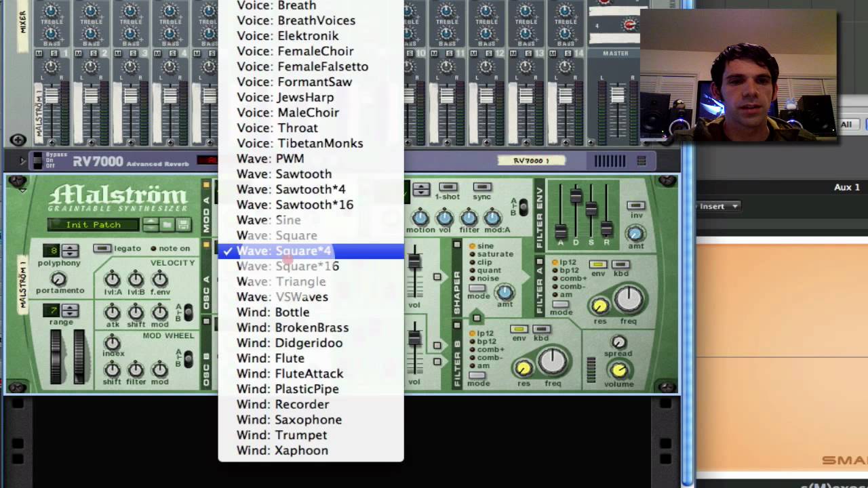868x488 pixels.
Task: Click the master volume knob on Malström
Action: click(x=618, y=369)
